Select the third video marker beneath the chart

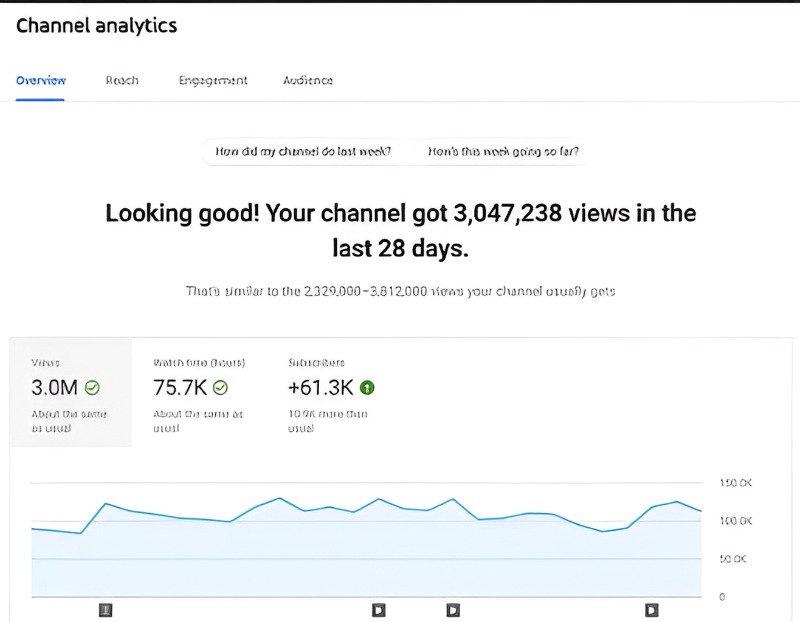click(x=452, y=609)
